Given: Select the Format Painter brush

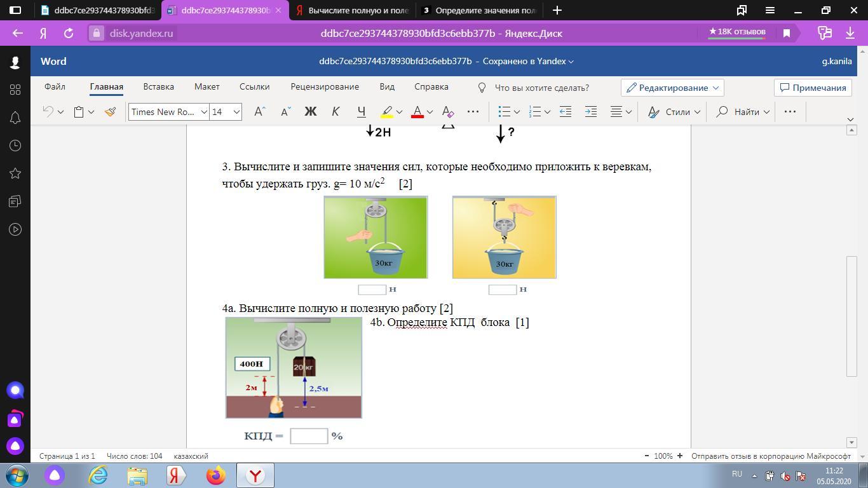Looking at the screenshot, I should click(111, 112).
